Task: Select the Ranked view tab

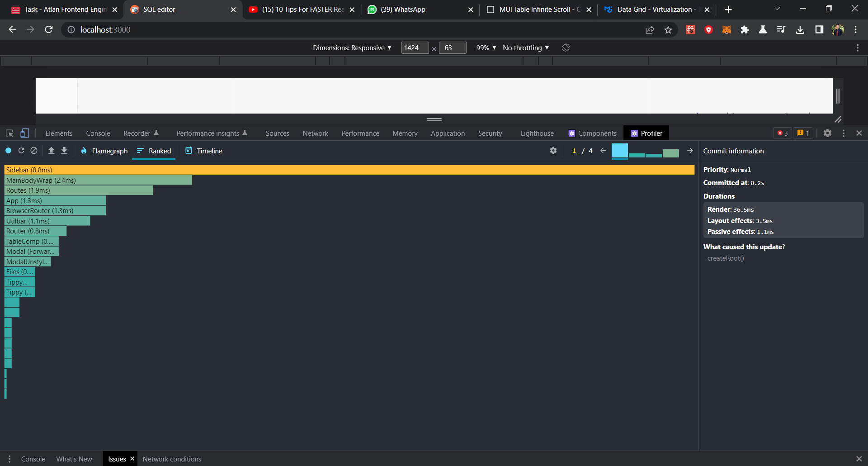Action: click(x=154, y=151)
